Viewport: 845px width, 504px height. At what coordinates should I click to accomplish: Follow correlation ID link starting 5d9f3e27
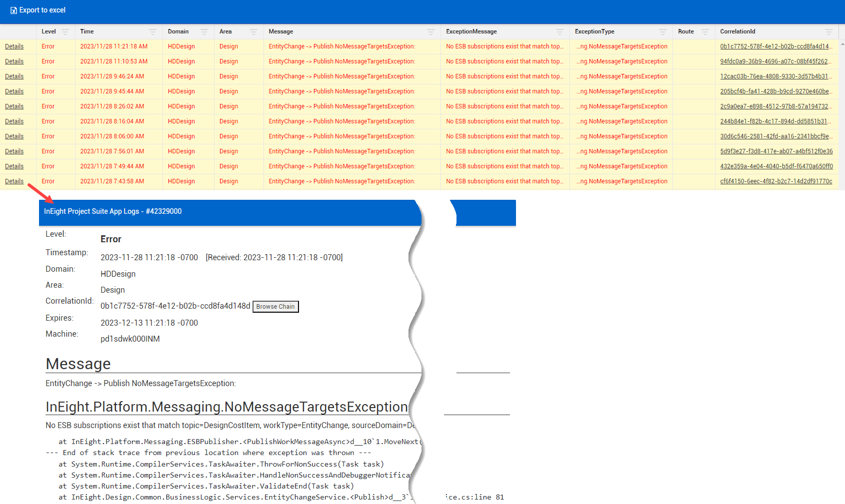tap(776, 151)
